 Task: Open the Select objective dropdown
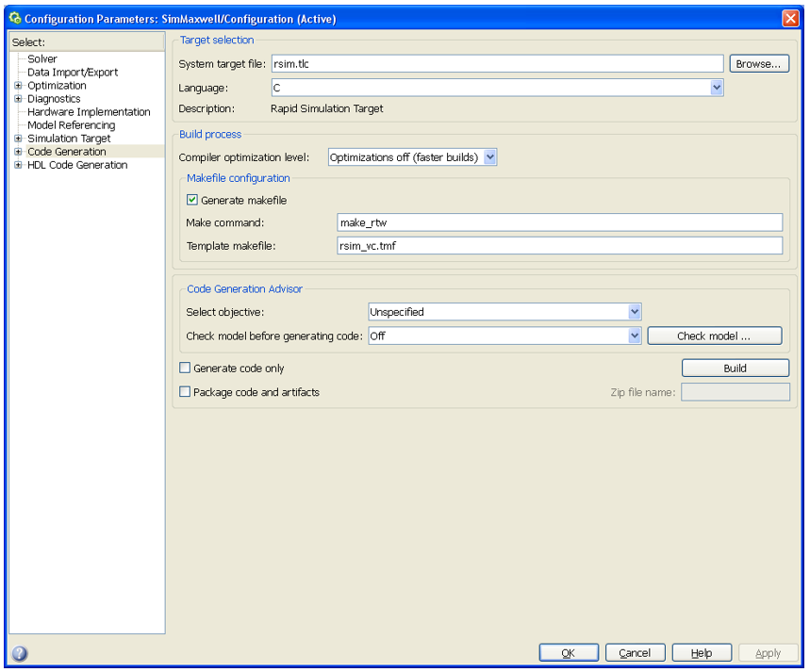pos(635,311)
